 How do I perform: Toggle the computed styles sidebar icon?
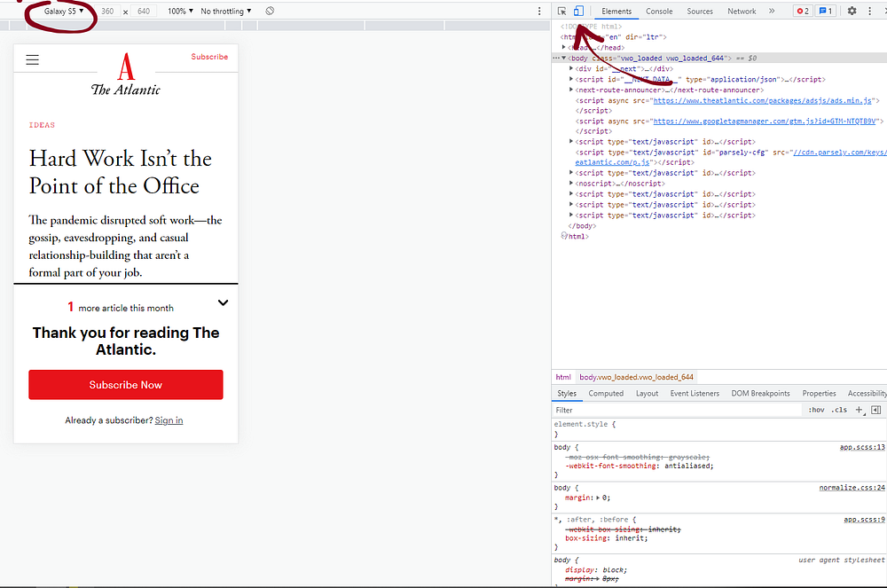coord(875,410)
